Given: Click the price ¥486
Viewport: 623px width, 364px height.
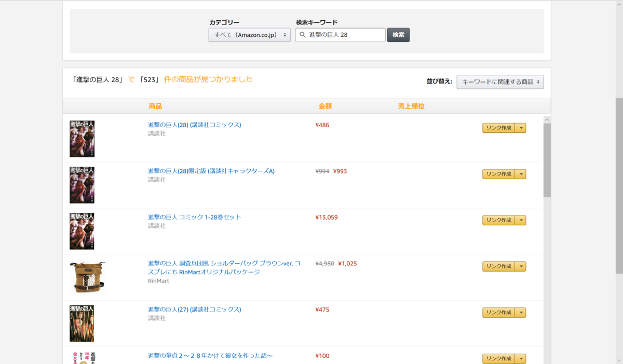Looking at the screenshot, I should point(322,125).
